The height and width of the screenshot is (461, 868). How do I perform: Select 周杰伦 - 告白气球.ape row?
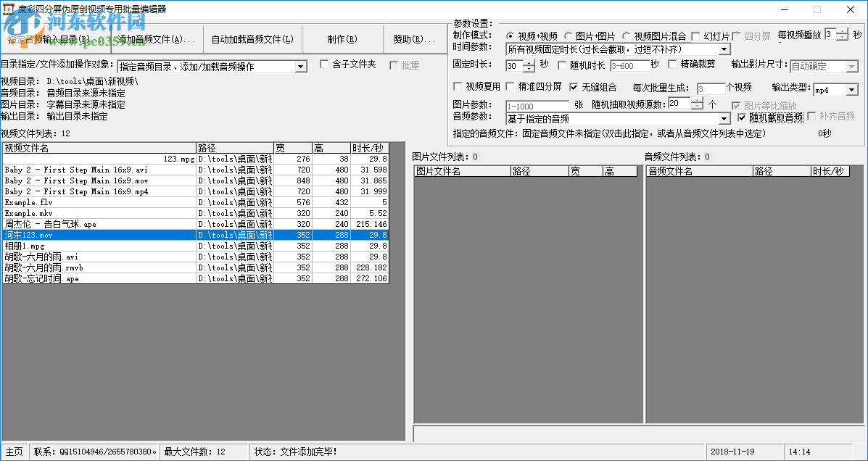pos(196,224)
